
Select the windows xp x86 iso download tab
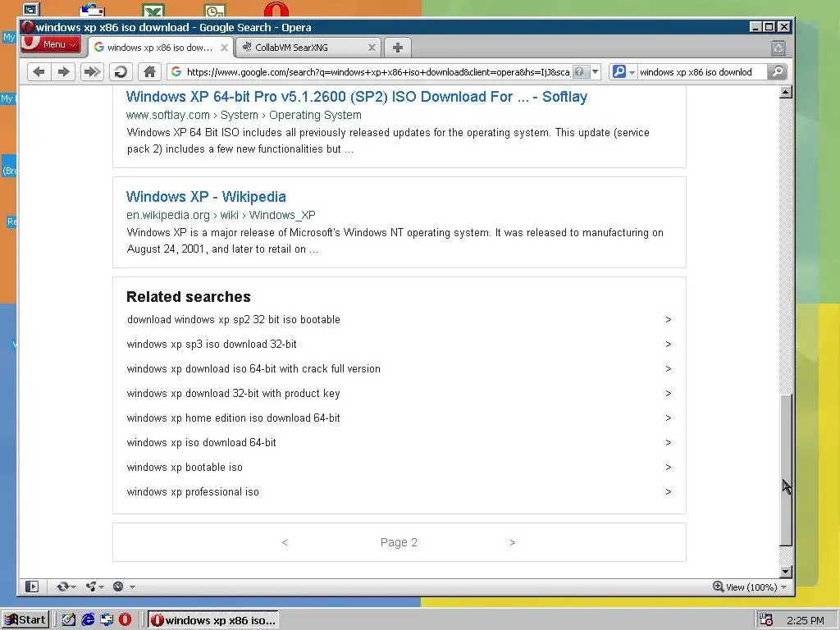[160, 48]
